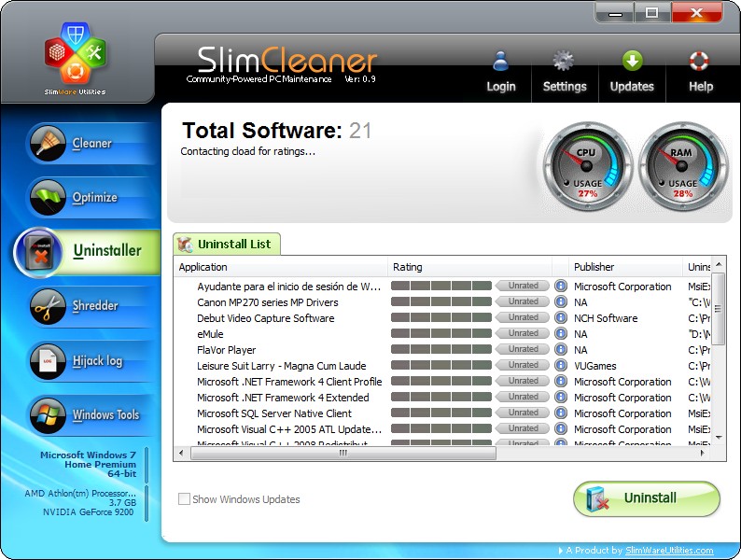
Task: Open info icon for Canon MP270 drivers
Action: (561, 302)
